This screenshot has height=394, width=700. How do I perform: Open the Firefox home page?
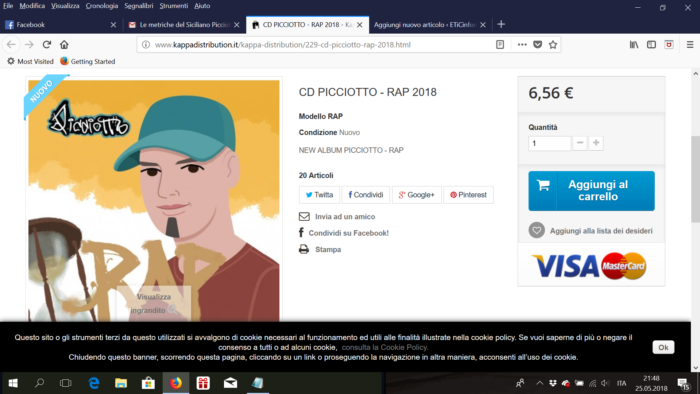click(x=64, y=45)
